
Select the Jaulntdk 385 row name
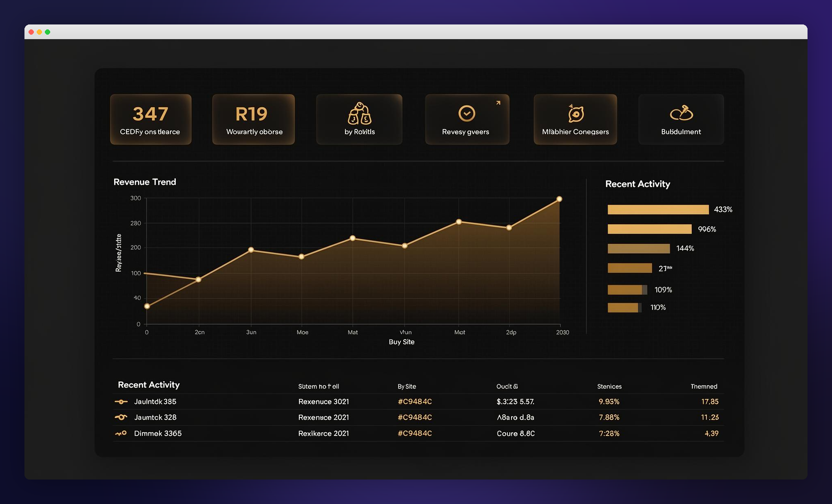point(155,402)
